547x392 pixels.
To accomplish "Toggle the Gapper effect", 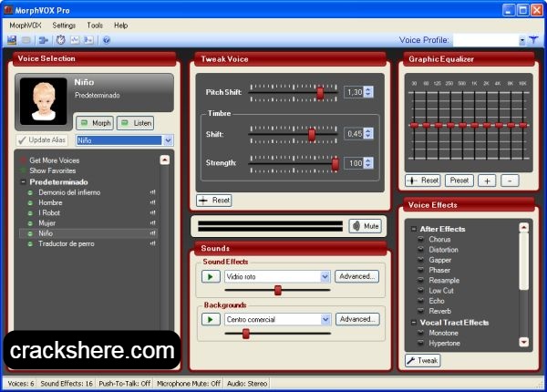I will pyautogui.click(x=440, y=260).
